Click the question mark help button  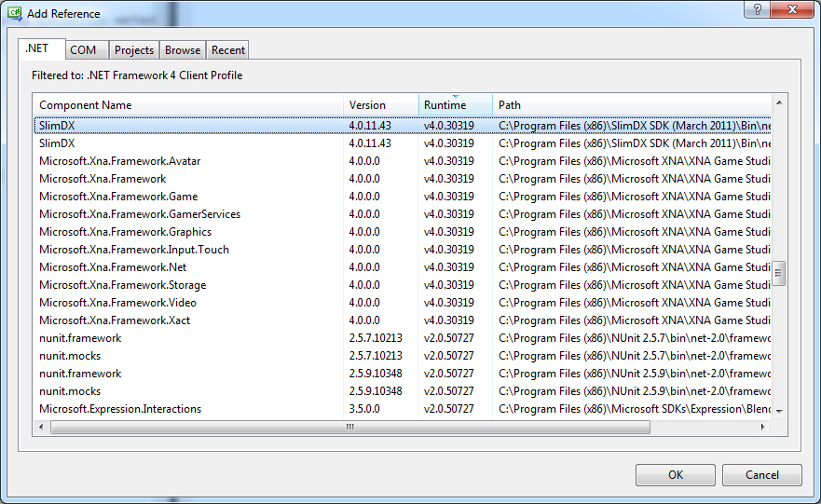tap(757, 9)
